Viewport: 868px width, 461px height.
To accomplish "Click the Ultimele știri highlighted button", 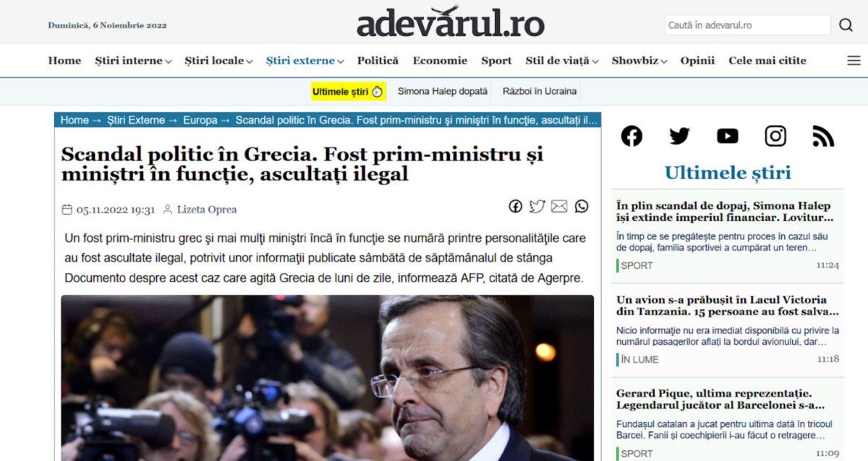I will pyautogui.click(x=348, y=92).
